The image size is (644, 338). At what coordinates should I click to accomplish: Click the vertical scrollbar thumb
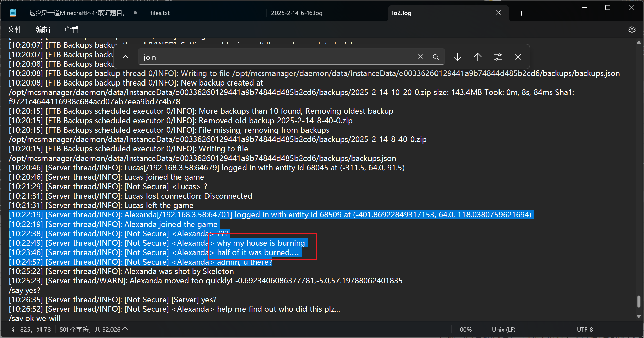(639, 302)
